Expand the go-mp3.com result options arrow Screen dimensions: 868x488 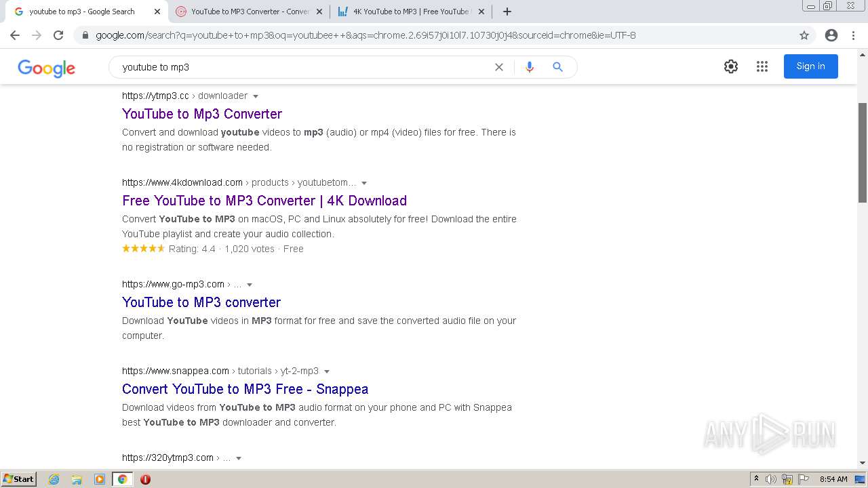pos(250,285)
